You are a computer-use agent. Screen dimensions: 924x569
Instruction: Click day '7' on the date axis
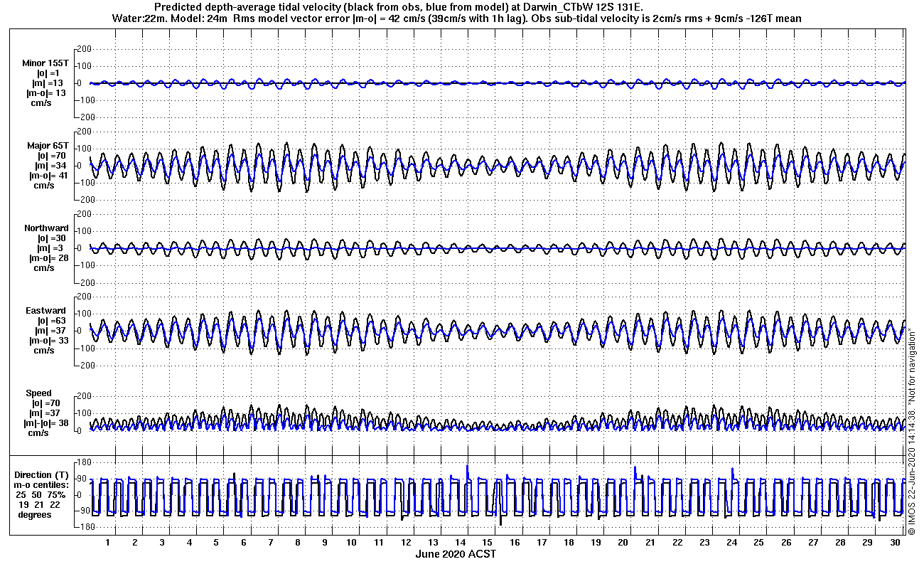[x=271, y=543]
